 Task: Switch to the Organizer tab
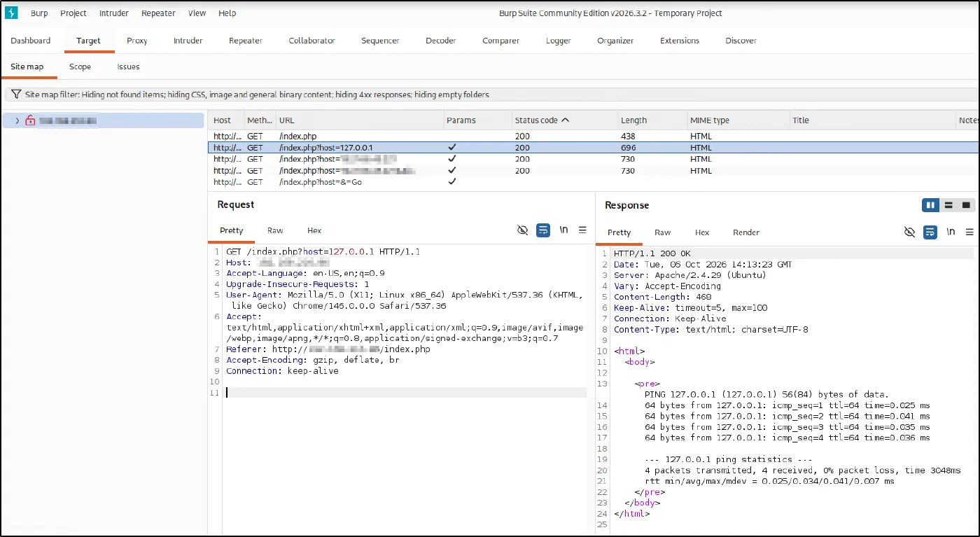[615, 41]
